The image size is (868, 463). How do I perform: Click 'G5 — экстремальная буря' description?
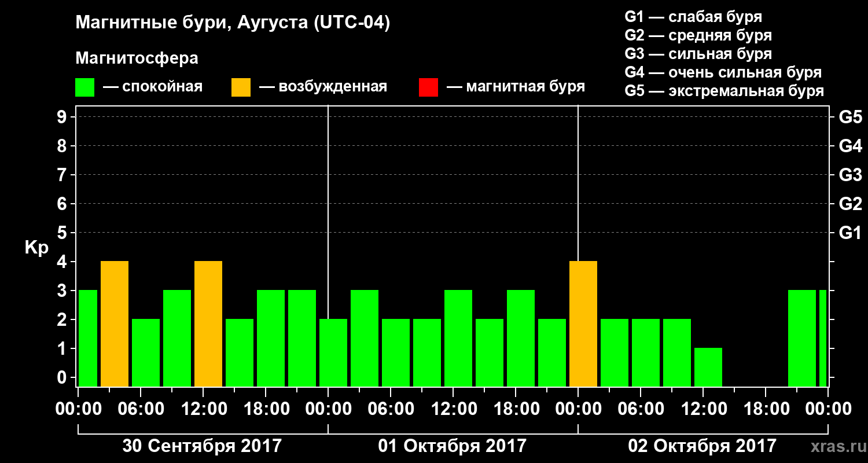(x=724, y=91)
